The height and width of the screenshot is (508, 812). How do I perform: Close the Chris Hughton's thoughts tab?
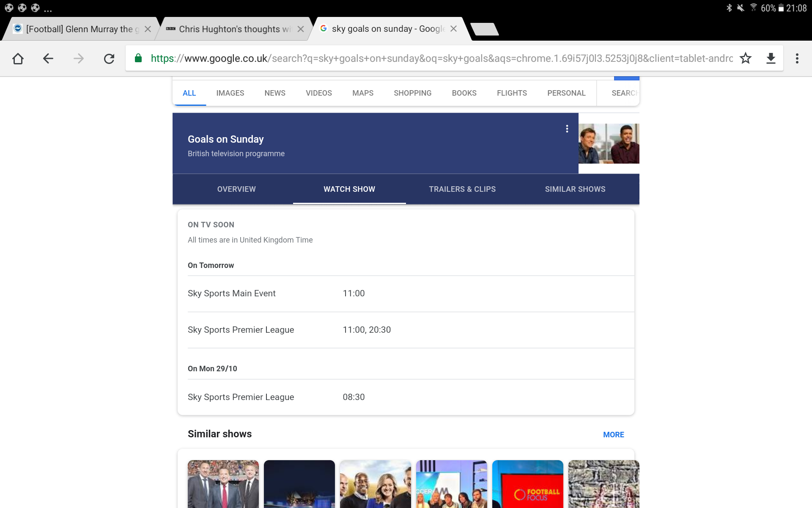(x=301, y=29)
